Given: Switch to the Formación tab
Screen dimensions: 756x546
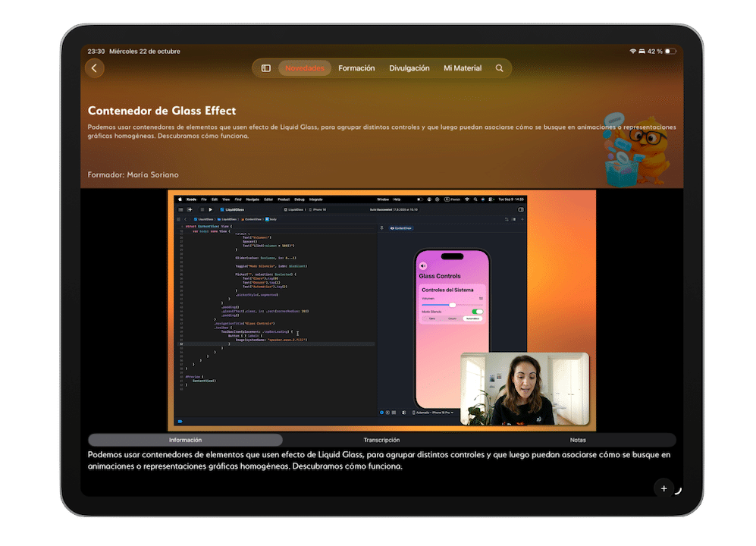Looking at the screenshot, I should [356, 68].
